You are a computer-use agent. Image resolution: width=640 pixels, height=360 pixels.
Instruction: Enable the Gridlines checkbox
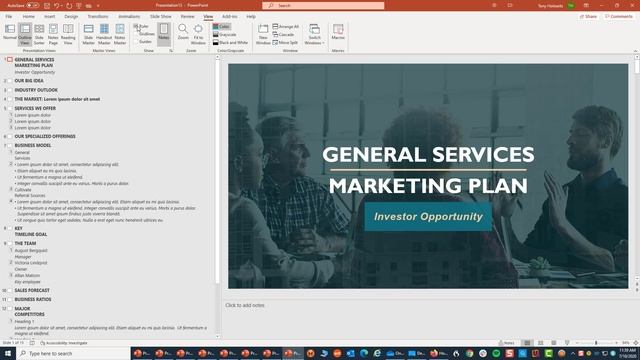point(144,34)
